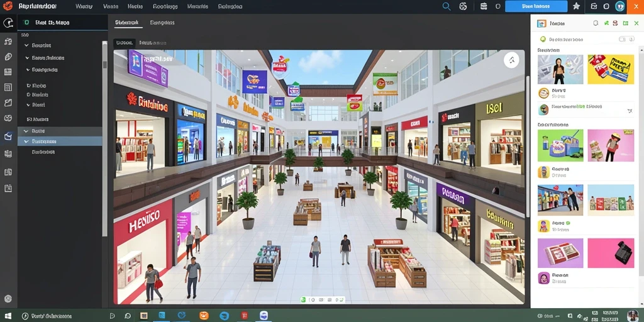This screenshot has height=322, width=644.
Task: Open the profile avatar in top bar
Action: 619,6
